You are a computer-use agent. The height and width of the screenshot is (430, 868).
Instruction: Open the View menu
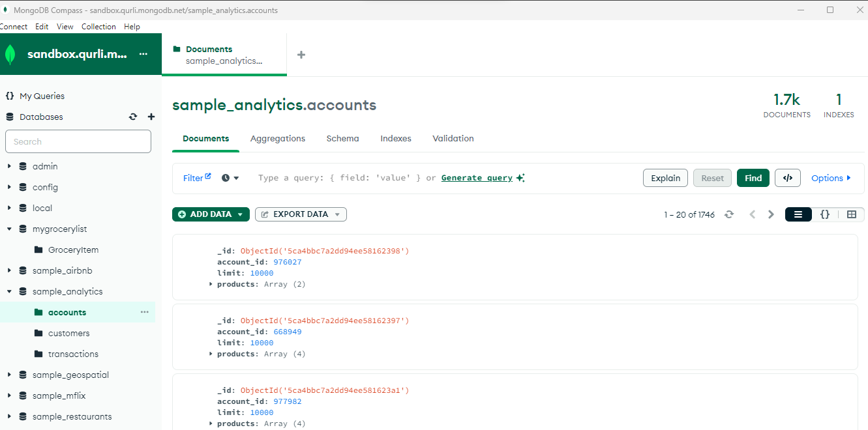pyautogui.click(x=65, y=27)
